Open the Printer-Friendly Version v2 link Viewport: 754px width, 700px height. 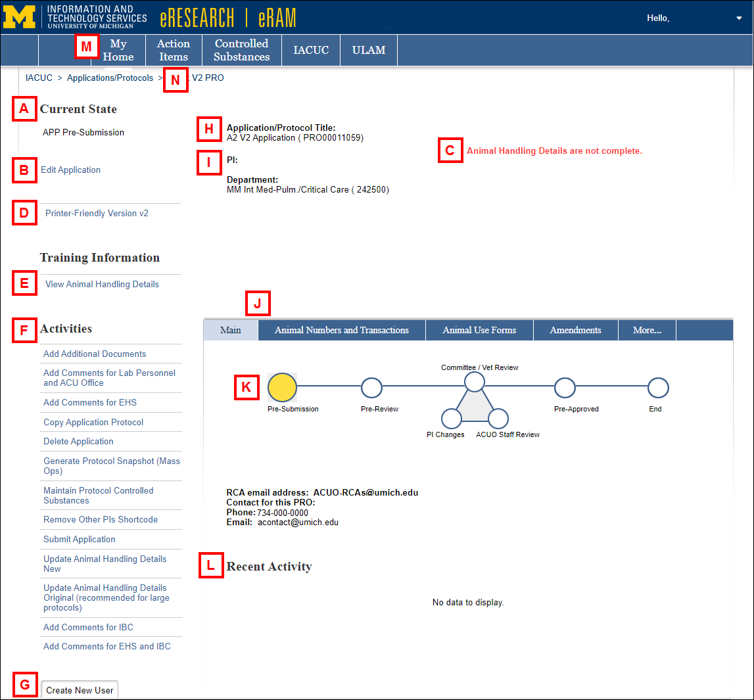pyautogui.click(x=96, y=213)
